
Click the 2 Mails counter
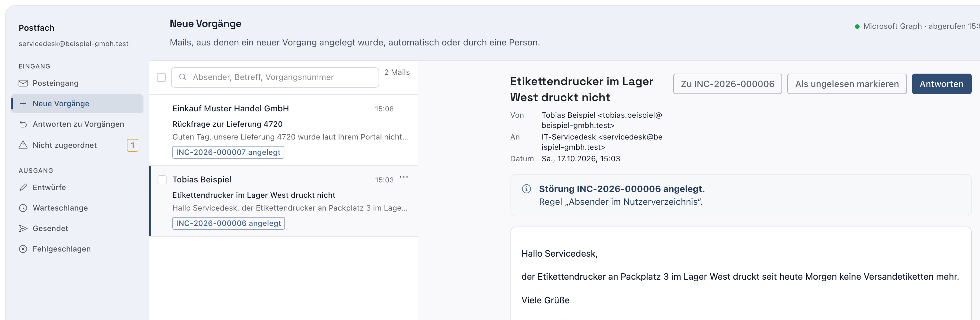[397, 72]
